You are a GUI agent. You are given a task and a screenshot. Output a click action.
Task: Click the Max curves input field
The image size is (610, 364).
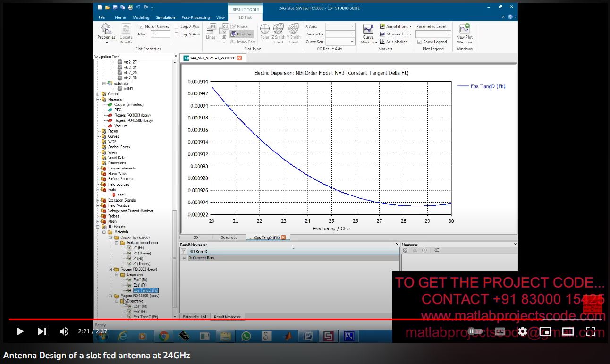(160, 34)
